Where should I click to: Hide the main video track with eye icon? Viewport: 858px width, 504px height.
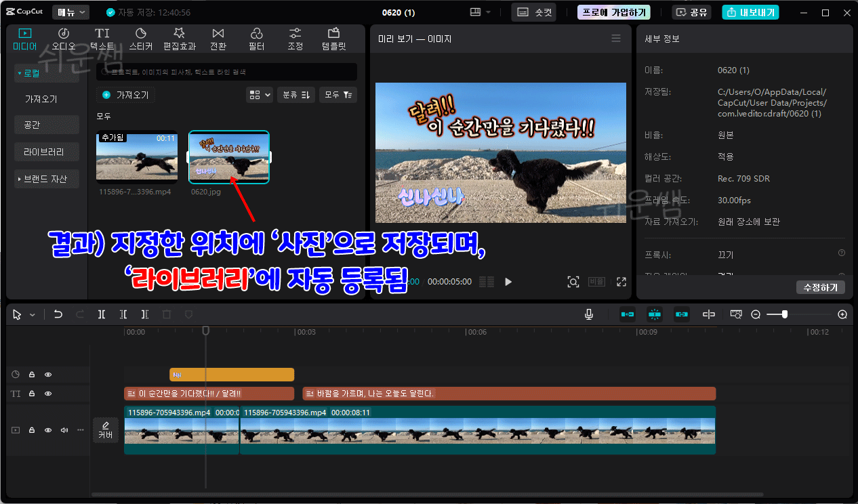coord(48,430)
